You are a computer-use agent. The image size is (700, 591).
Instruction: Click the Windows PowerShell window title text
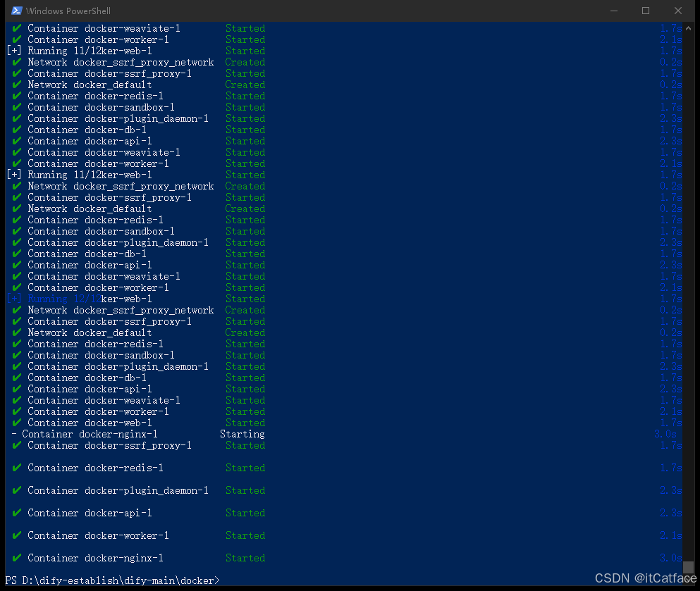(x=68, y=11)
